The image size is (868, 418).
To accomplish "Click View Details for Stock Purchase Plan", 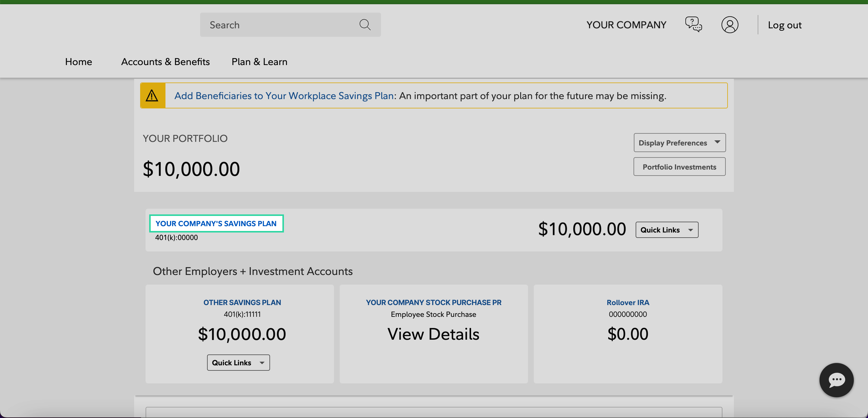I will [x=434, y=334].
